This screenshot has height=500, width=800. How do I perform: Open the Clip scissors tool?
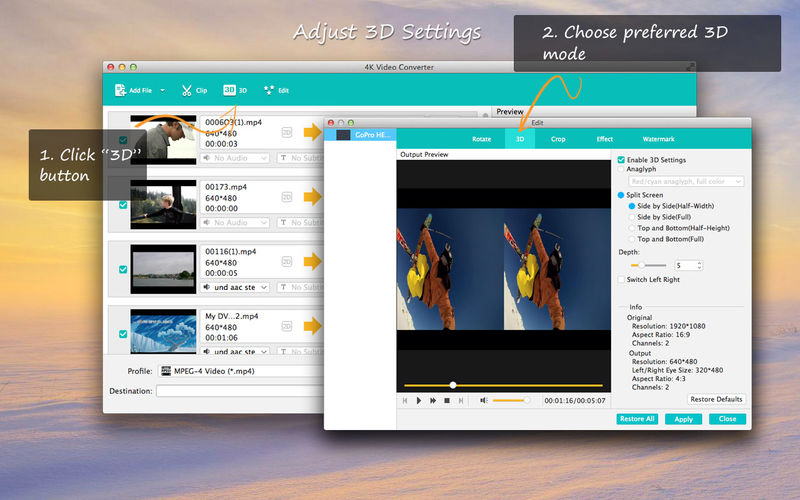click(187, 90)
